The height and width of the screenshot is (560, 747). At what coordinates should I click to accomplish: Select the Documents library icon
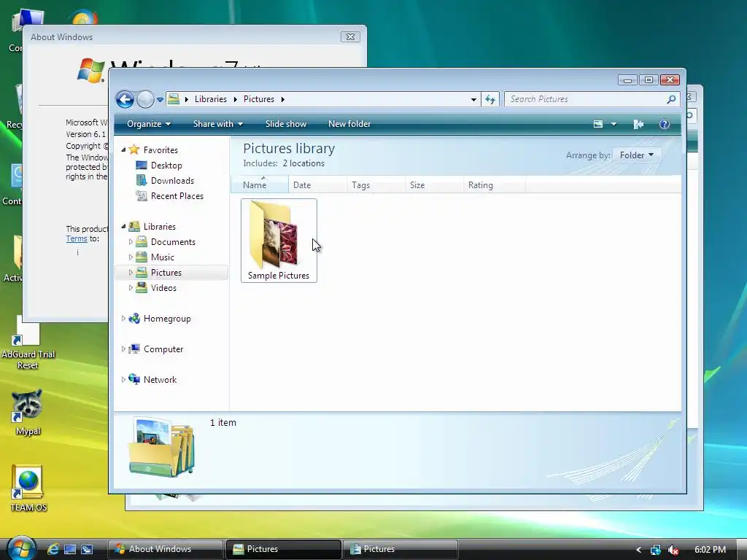pyautogui.click(x=142, y=242)
